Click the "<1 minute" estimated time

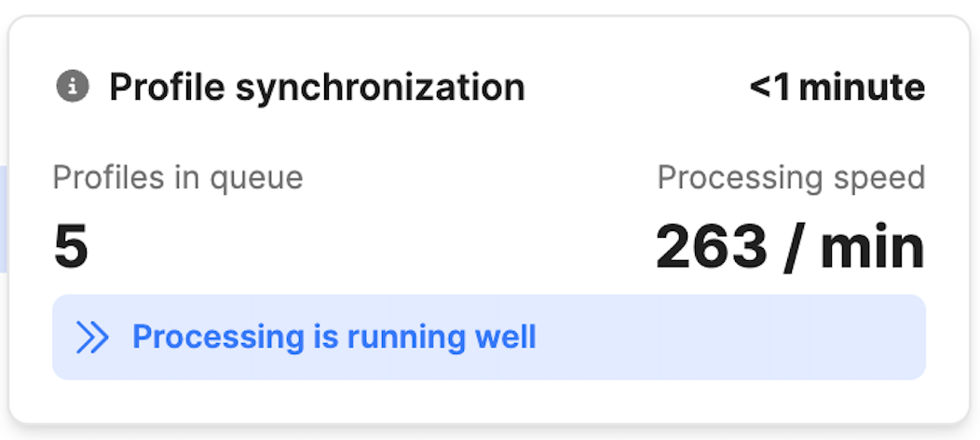pos(837,88)
